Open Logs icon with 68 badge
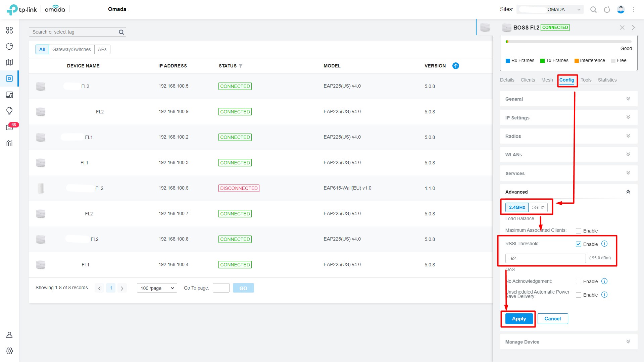The image size is (644, 362). pyautogui.click(x=9, y=127)
